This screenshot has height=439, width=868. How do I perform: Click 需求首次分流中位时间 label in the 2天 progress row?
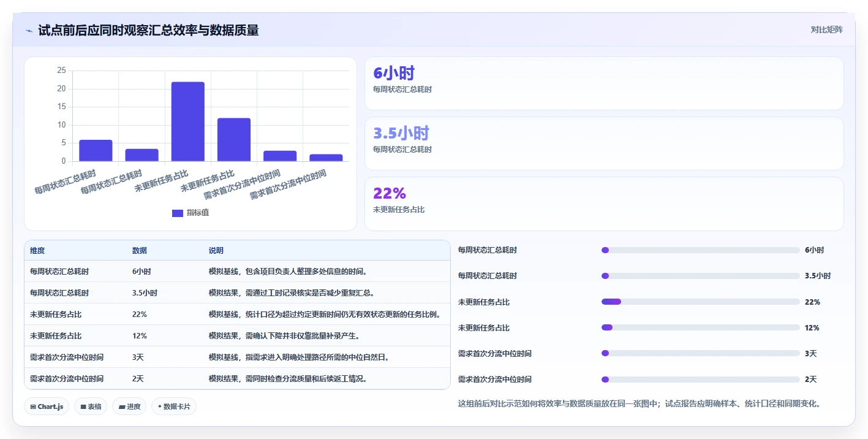(x=495, y=380)
